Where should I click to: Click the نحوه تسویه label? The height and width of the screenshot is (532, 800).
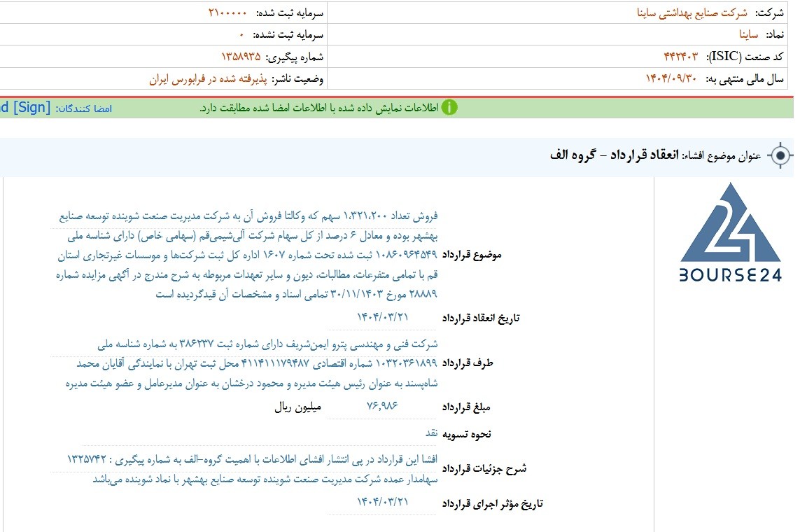[466, 434]
